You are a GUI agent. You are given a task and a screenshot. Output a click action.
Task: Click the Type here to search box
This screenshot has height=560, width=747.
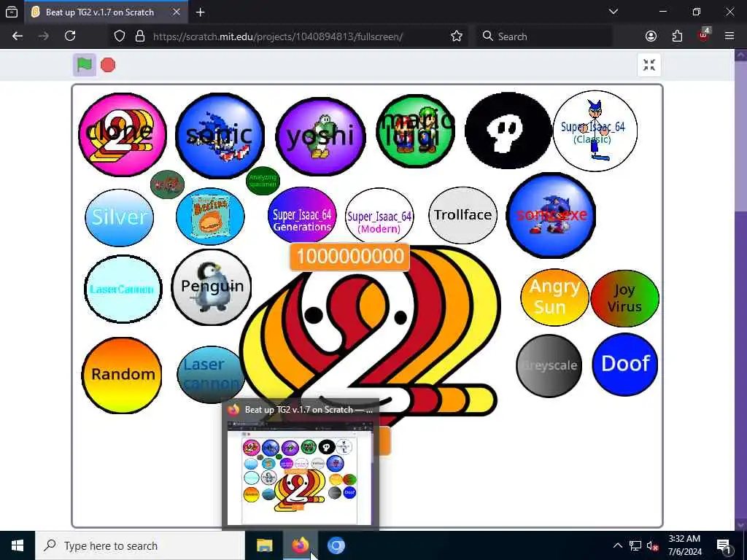click(x=140, y=545)
